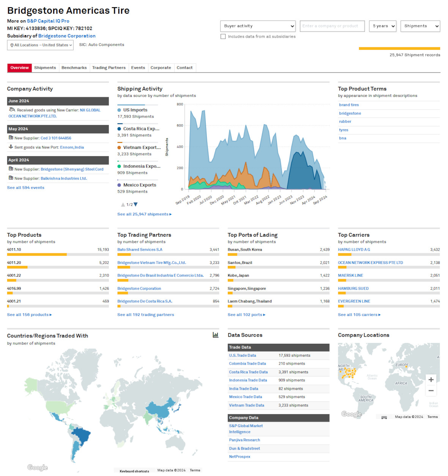
Task: Click the Enter a company or product field
Action: click(332, 26)
